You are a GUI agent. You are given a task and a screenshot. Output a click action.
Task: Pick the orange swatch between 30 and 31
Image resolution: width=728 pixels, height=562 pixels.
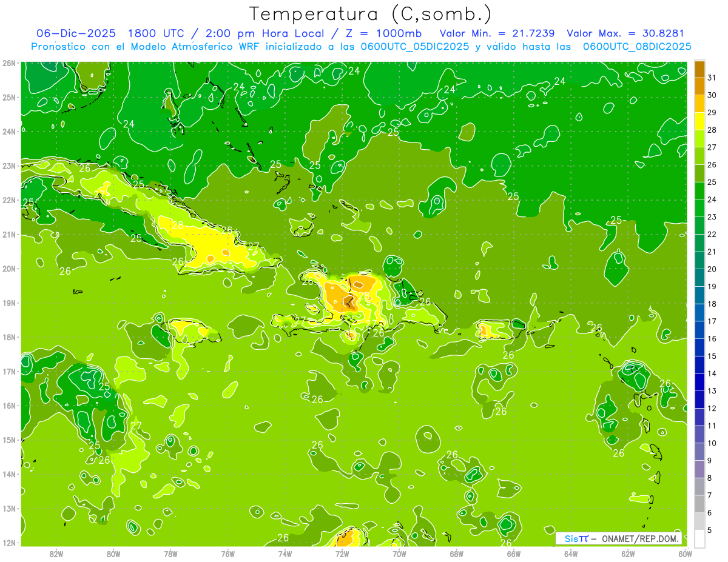[x=699, y=86]
